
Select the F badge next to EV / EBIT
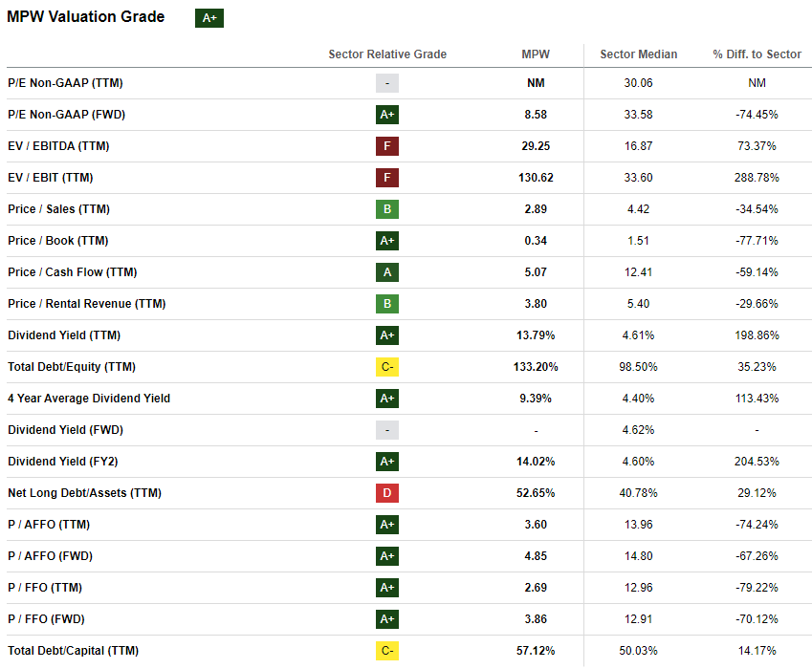pos(387,178)
